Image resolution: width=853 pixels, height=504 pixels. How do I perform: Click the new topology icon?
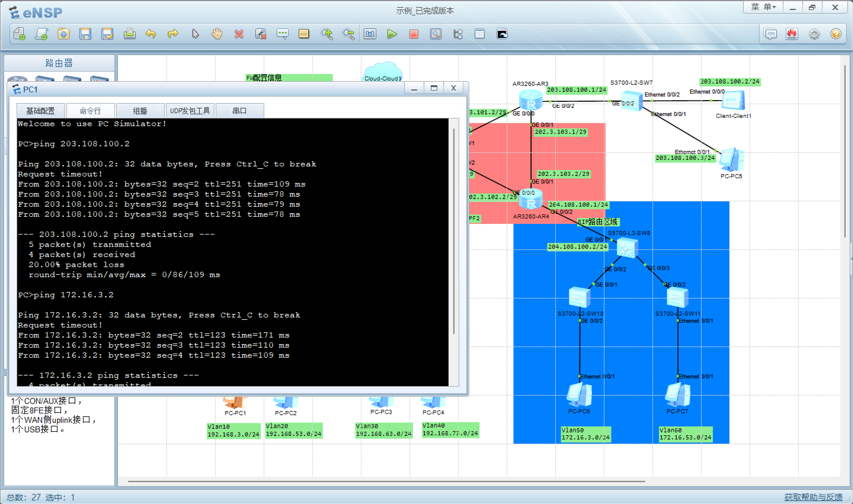19,34
